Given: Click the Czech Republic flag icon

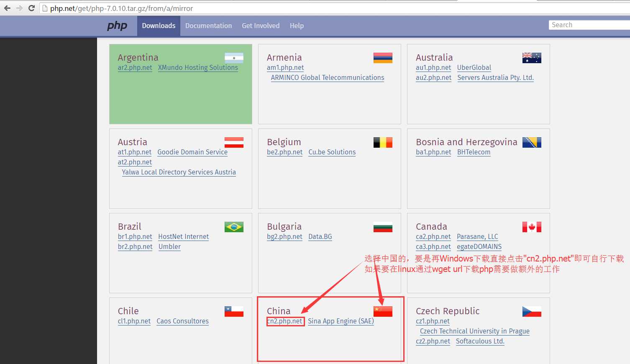Looking at the screenshot, I should pos(532,311).
